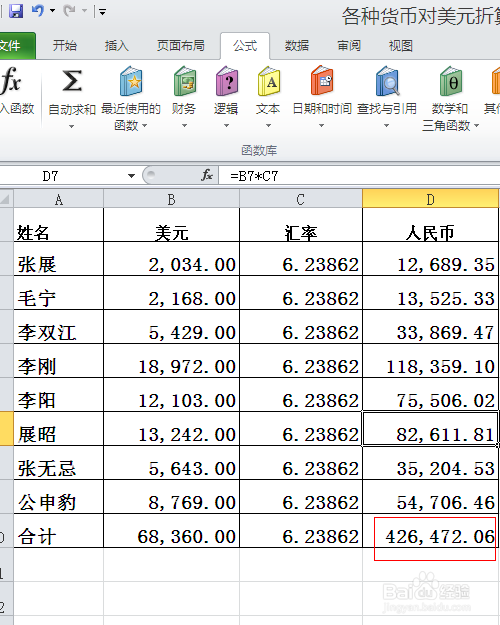
Task: Click the Undo arrow icon
Action: coord(37,11)
